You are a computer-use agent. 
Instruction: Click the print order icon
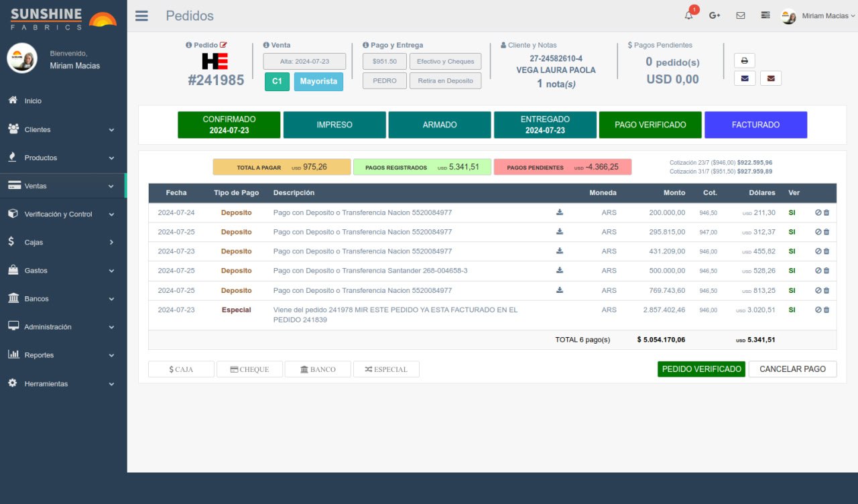coord(744,60)
